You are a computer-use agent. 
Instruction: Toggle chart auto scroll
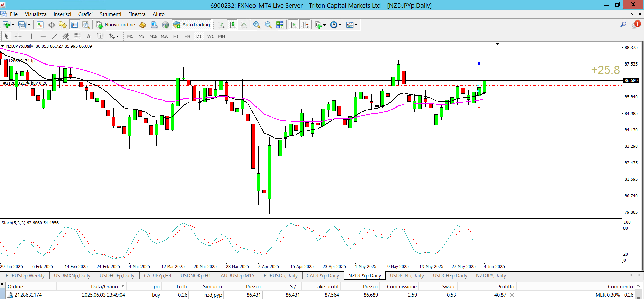(x=293, y=25)
